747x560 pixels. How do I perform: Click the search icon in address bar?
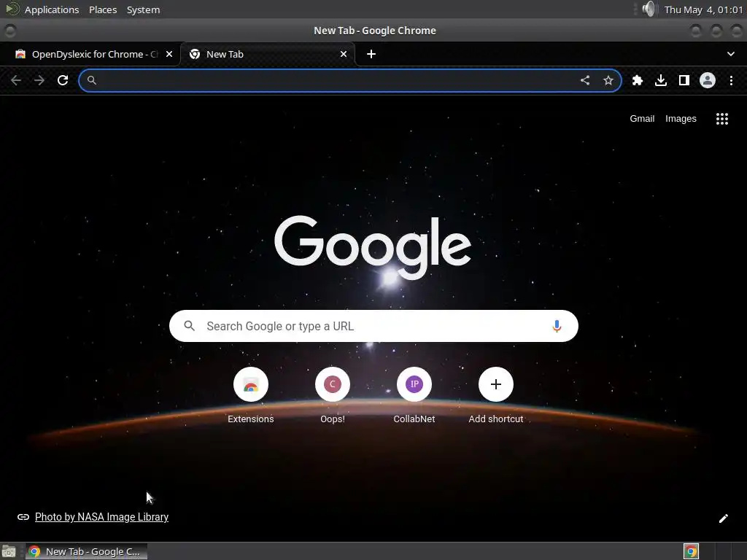[92, 80]
